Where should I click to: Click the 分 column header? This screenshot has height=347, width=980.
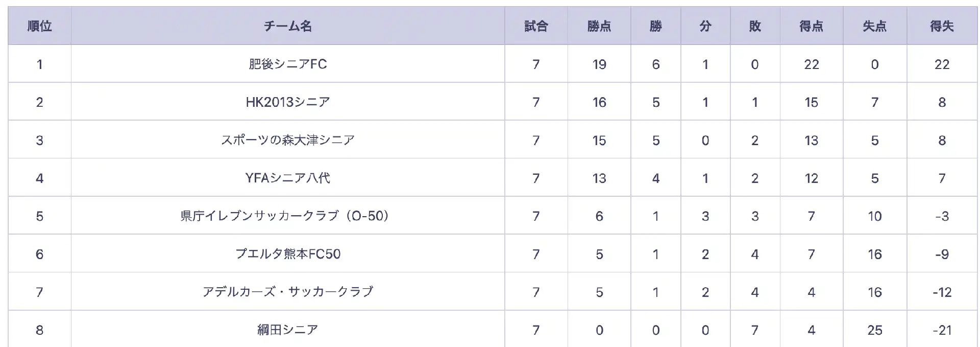705,26
